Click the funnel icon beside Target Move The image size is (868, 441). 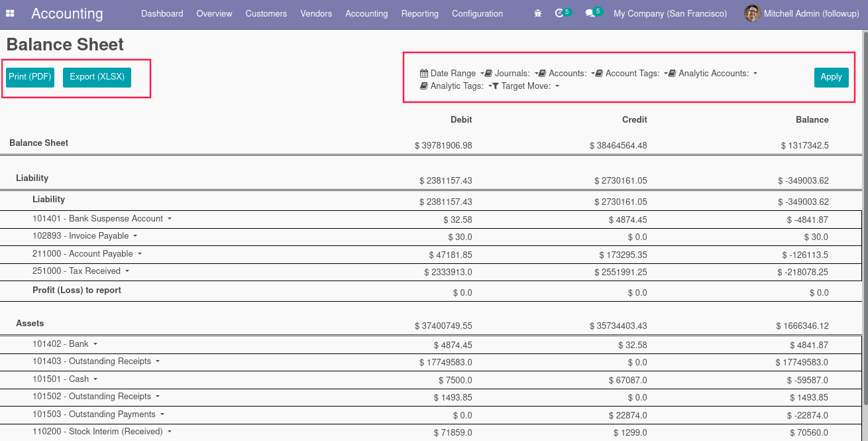point(495,86)
